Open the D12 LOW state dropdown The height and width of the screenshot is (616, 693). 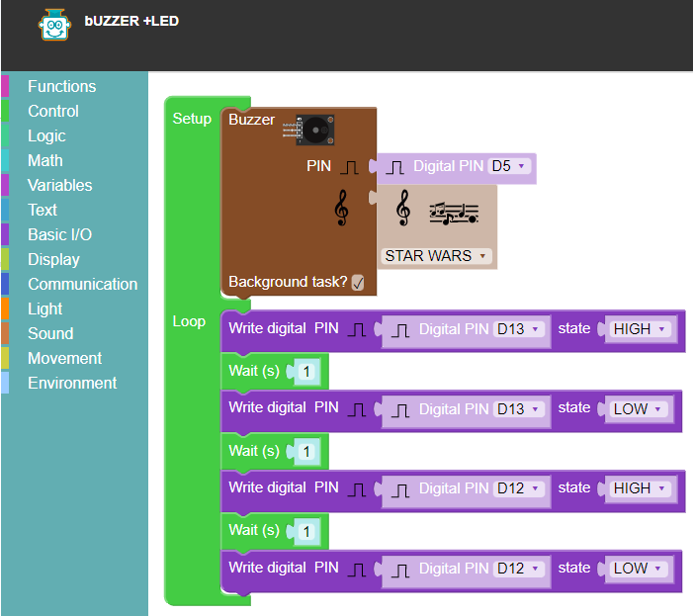click(x=637, y=569)
